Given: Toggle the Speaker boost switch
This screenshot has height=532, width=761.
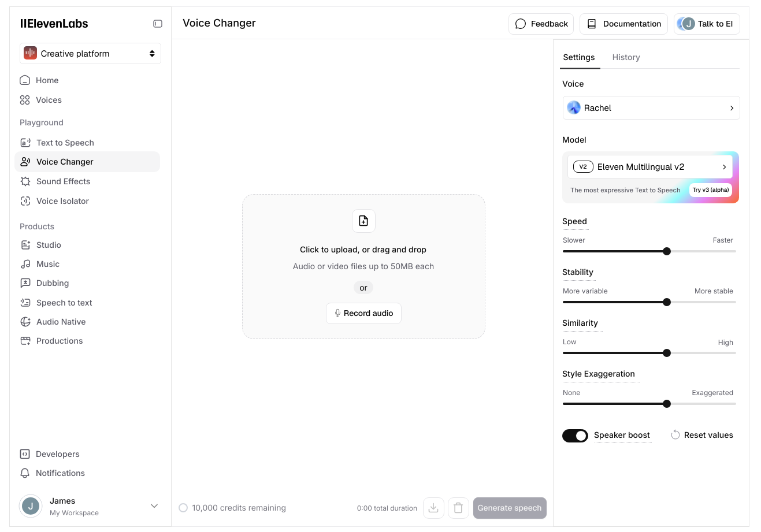Looking at the screenshot, I should point(575,436).
